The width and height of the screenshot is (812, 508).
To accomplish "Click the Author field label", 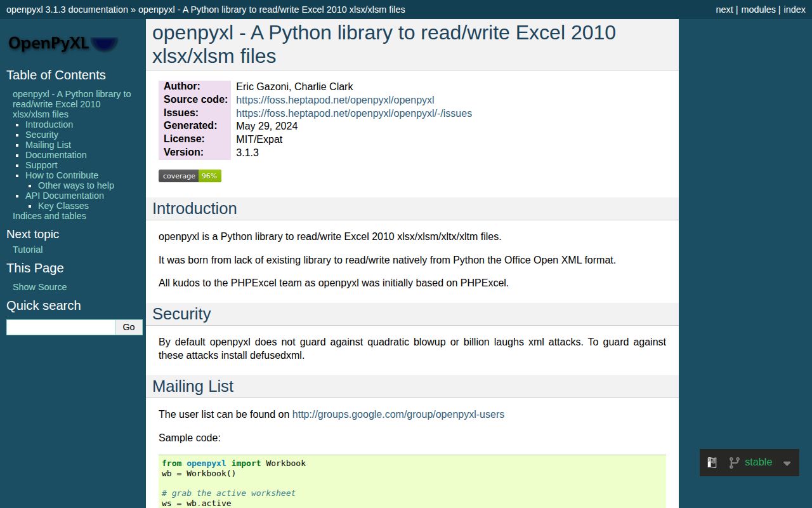I will 181,86.
